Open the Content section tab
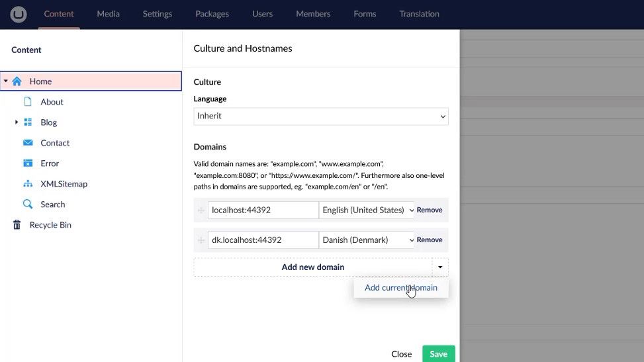 coord(59,14)
